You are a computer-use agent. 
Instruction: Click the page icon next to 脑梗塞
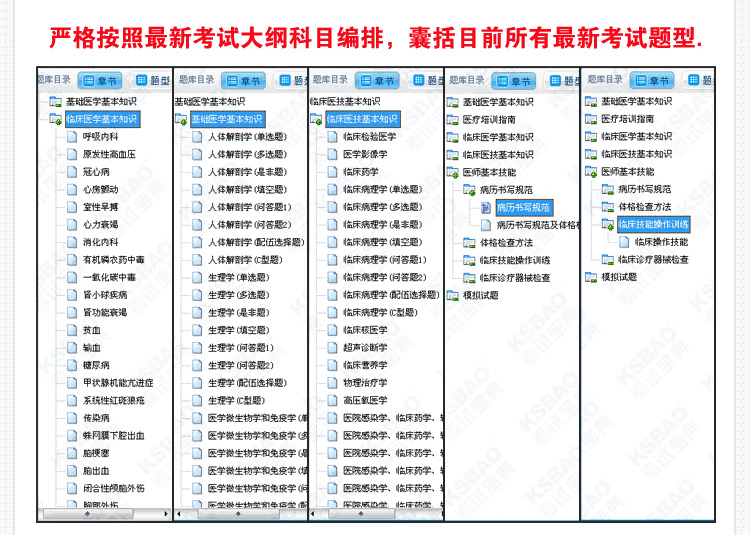tap(72, 453)
